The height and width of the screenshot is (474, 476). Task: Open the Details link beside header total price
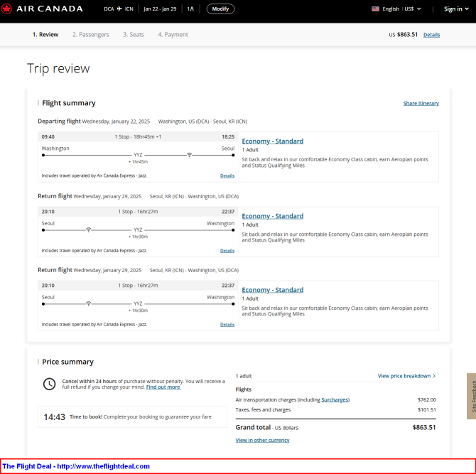(x=431, y=35)
